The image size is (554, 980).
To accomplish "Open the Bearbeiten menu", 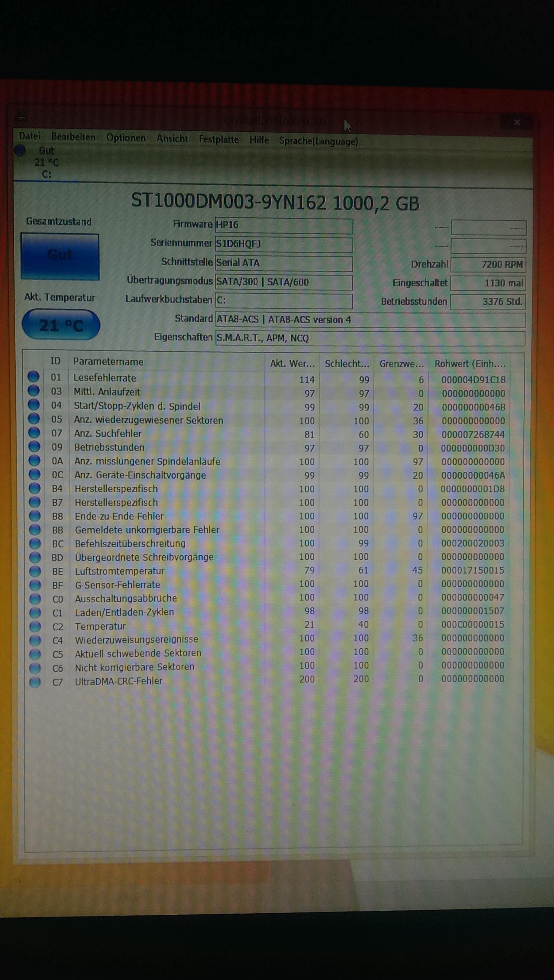I will [73, 136].
